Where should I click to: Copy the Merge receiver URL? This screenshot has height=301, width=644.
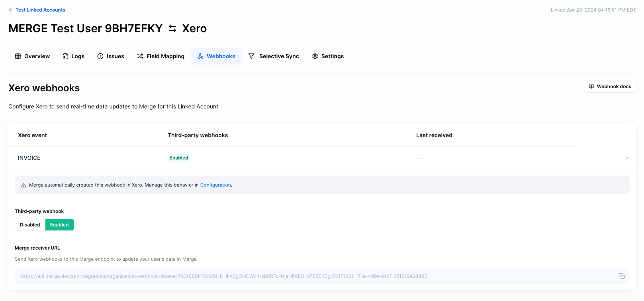point(621,276)
